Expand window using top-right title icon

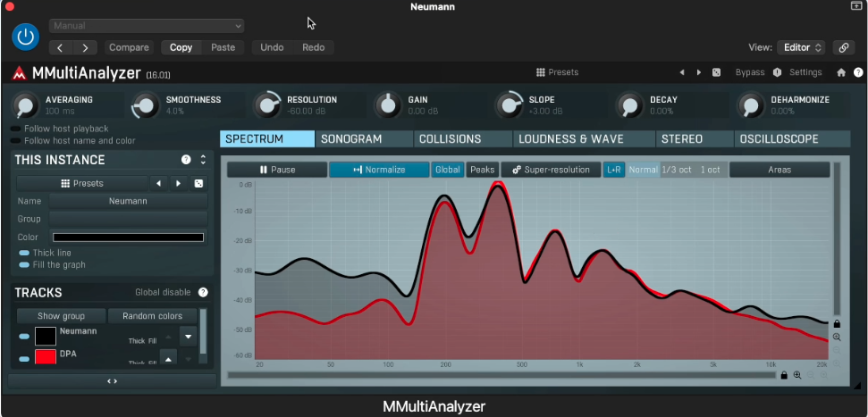(x=855, y=6)
